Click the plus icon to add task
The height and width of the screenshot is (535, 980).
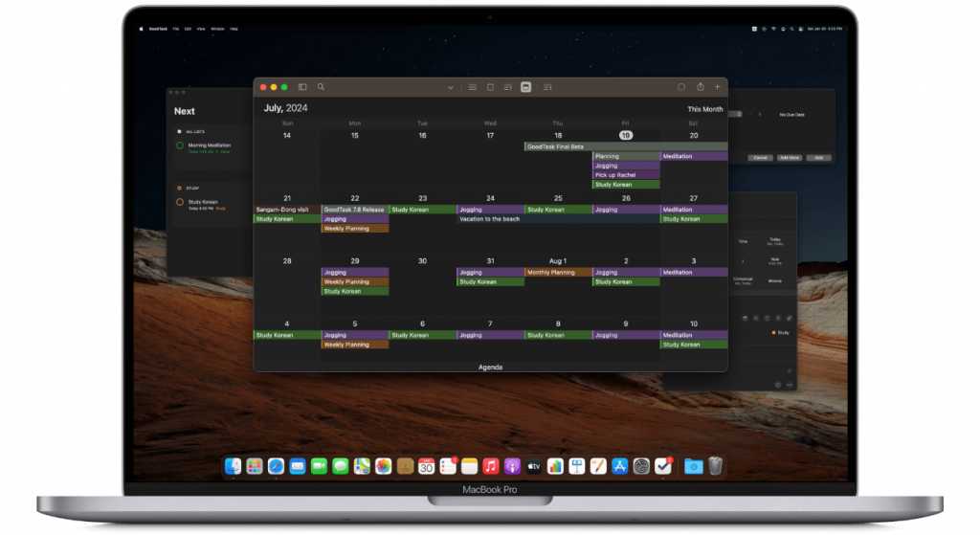point(718,87)
